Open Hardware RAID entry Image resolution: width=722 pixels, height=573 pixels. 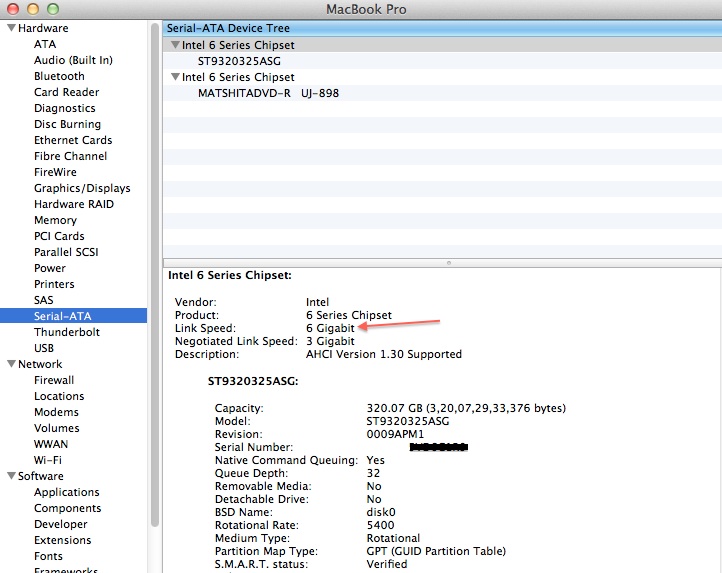point(74,204)
